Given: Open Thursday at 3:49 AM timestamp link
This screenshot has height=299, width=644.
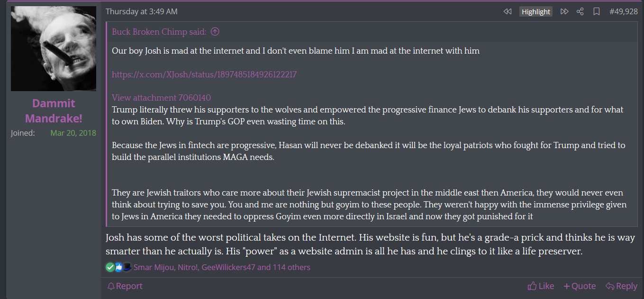Looking at the screenshot, I should 142,11.
